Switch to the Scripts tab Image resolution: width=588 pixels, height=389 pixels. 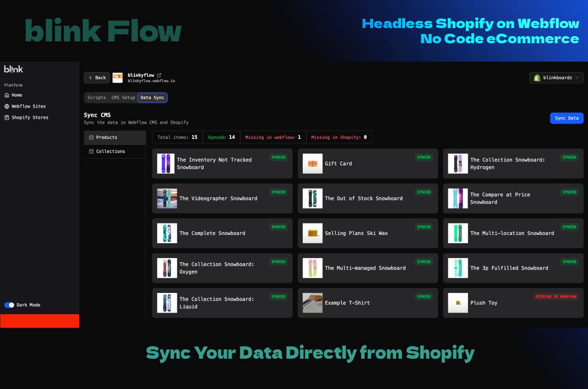(96, 97)
